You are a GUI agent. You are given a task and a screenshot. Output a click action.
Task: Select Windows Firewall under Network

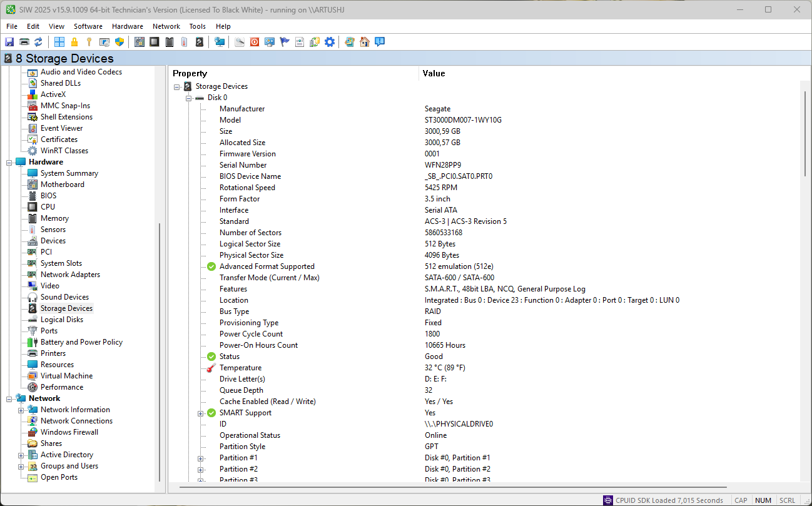coord(69,432)
